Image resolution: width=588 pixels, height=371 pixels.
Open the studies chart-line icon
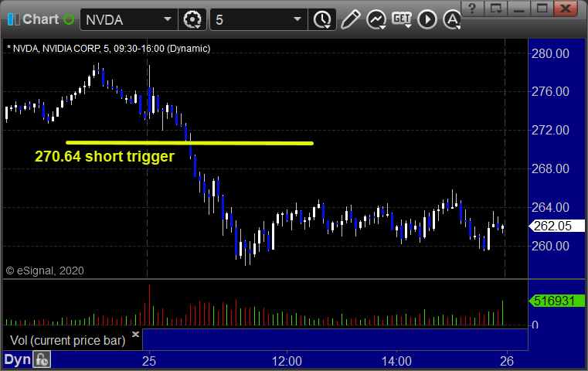pyautogui.click(x=376, y=19)
